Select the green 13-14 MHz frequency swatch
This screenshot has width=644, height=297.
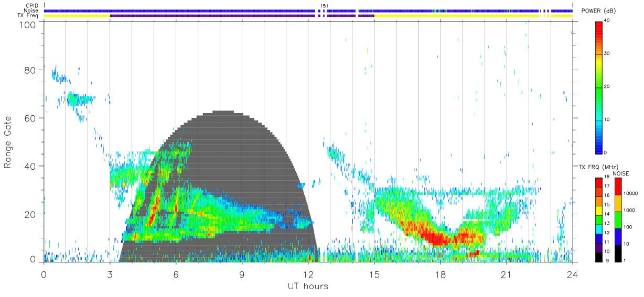coord(598,219)
